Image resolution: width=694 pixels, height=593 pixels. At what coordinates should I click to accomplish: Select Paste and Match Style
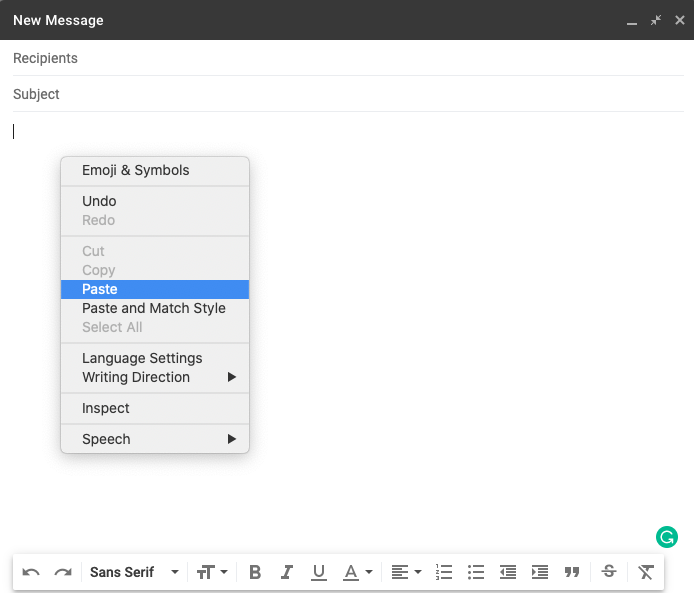[154, 308]
